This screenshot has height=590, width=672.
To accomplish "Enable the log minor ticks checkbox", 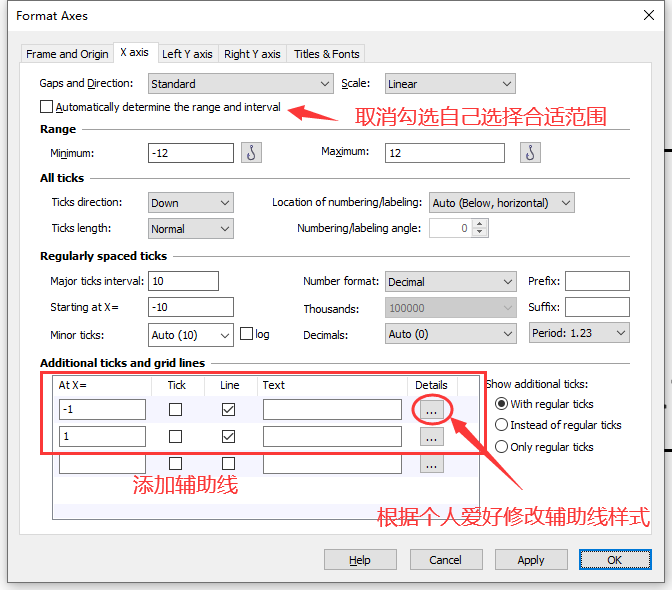I will point(245,335).
